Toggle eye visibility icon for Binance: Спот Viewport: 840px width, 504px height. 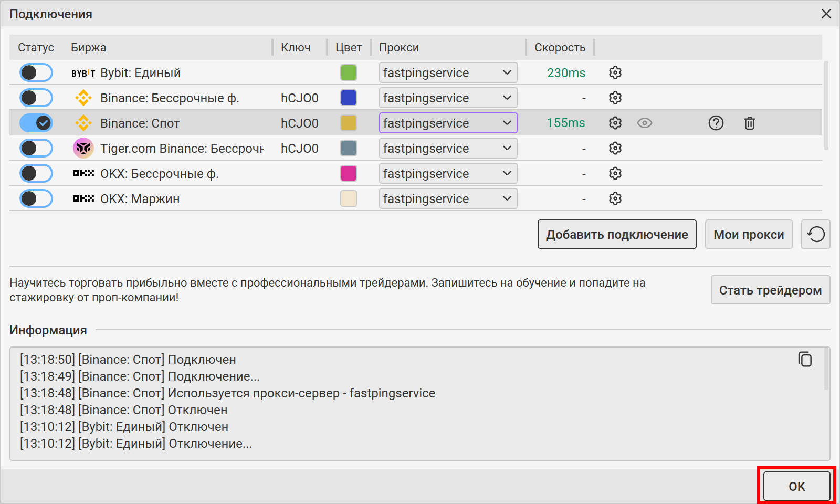click(x=644, y=123)
